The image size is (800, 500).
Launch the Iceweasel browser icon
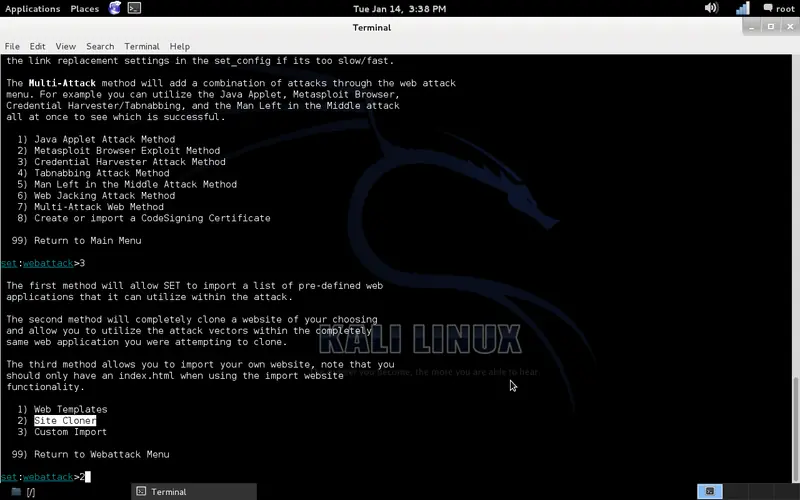click(x=115, y=8)
